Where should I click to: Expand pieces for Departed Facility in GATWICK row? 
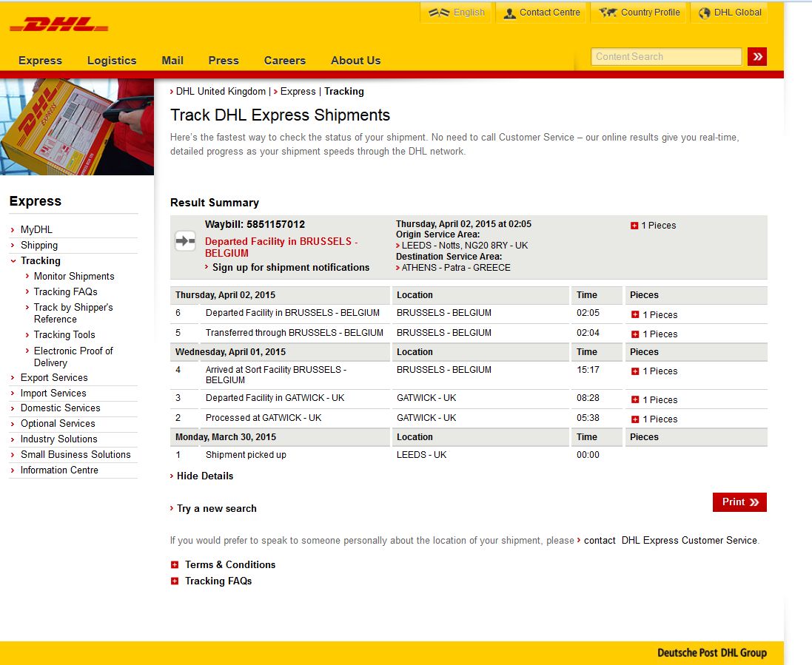635,399
